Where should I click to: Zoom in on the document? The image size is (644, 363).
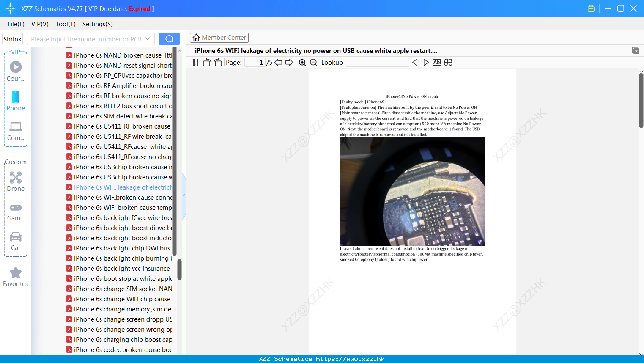[302, 63]
